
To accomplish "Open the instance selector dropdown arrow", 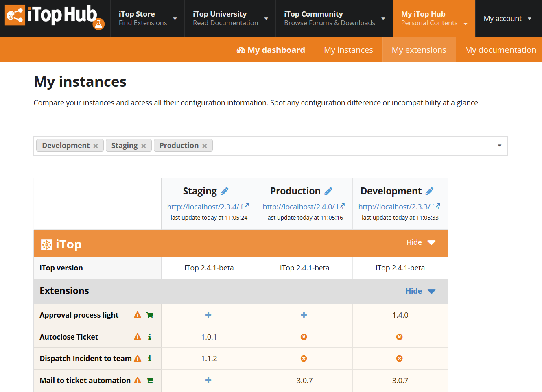I will (x=499, y=146).
